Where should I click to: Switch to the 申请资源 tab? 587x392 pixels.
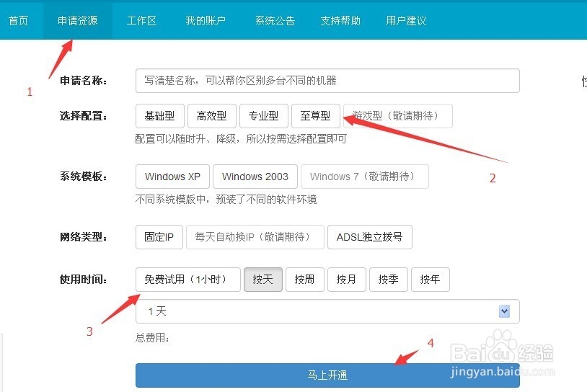click(77, 21)
